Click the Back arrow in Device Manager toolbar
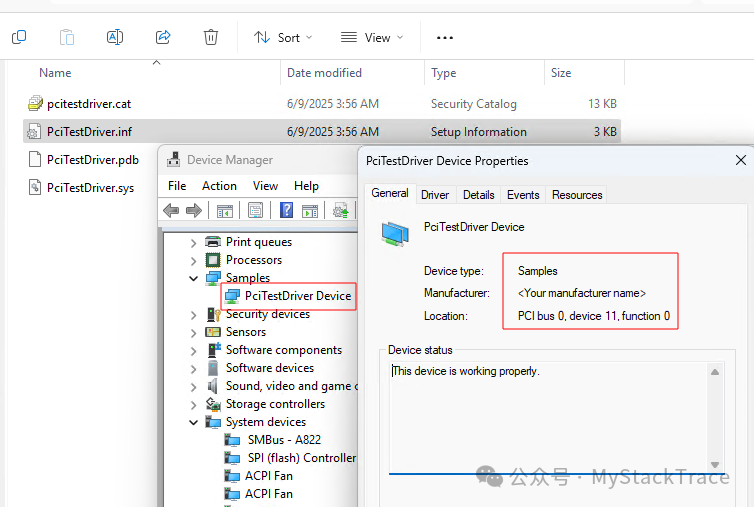Image resolution: width=754 pixels, height=507 pixels. [171, 211]
